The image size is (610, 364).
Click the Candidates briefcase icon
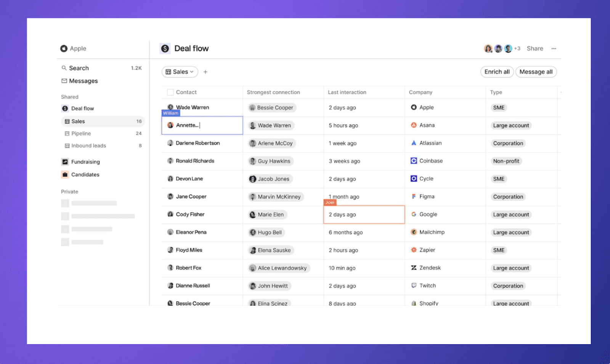[65, 174]
